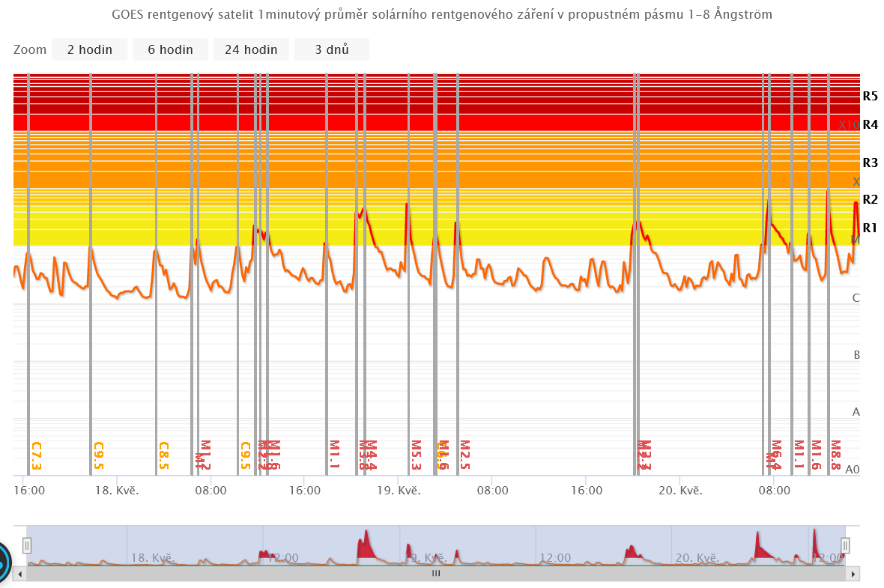
Task: Click the left navigator range handle
Action: click(x=27, y=545)
